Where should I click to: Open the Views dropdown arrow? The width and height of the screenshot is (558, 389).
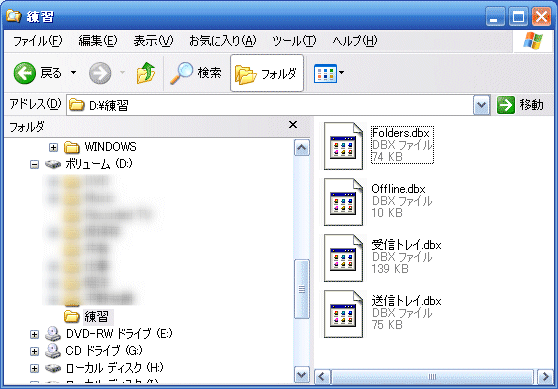tap(341, 73)
